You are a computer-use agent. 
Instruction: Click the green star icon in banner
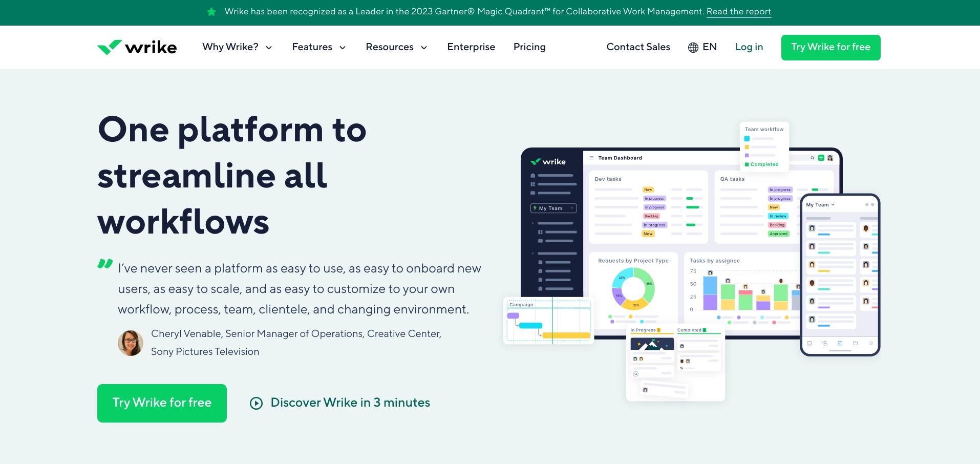pos(211,12)
